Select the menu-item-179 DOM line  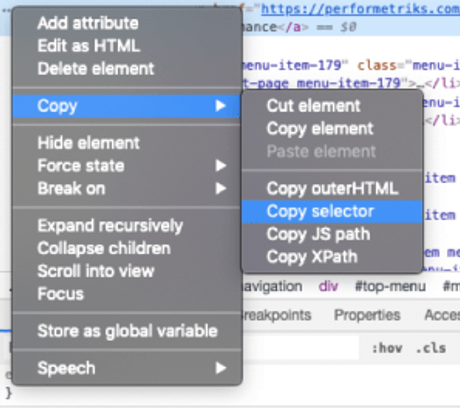click(351, 74)
